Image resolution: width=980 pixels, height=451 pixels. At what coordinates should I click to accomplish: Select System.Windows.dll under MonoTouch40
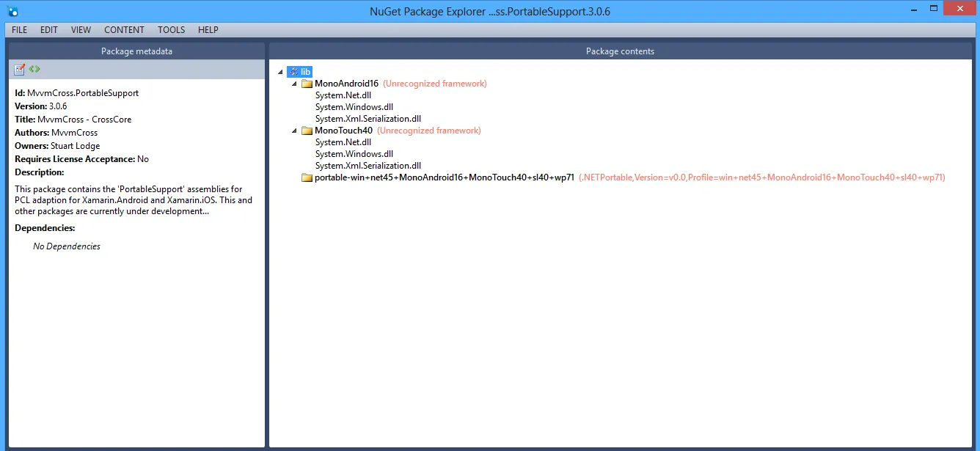354,154
